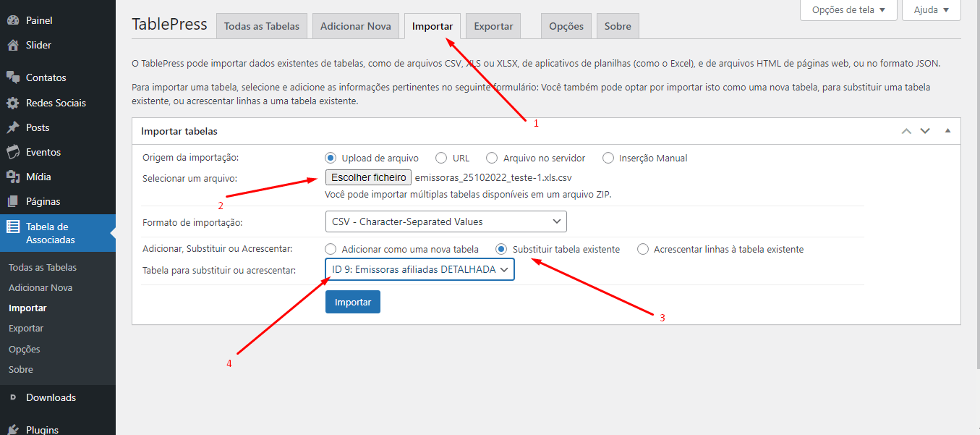Click the Plugins plug icon
Screen dimensions: 980x435
tap(13, 429)
